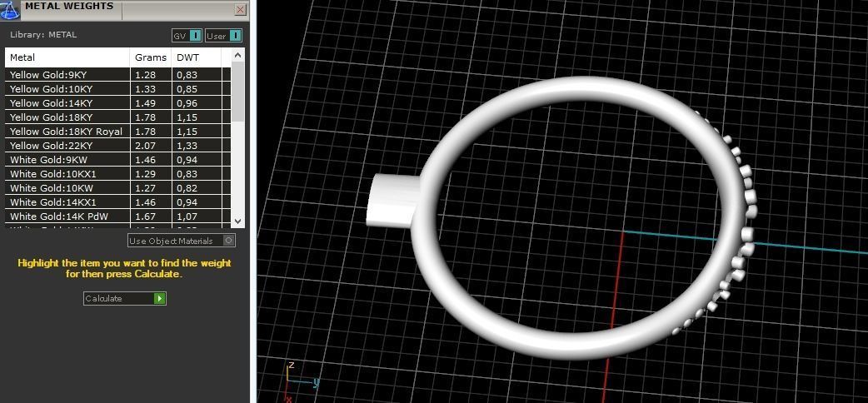
Task: Select the Yellow Gold:22KY row
Action: 118,146
